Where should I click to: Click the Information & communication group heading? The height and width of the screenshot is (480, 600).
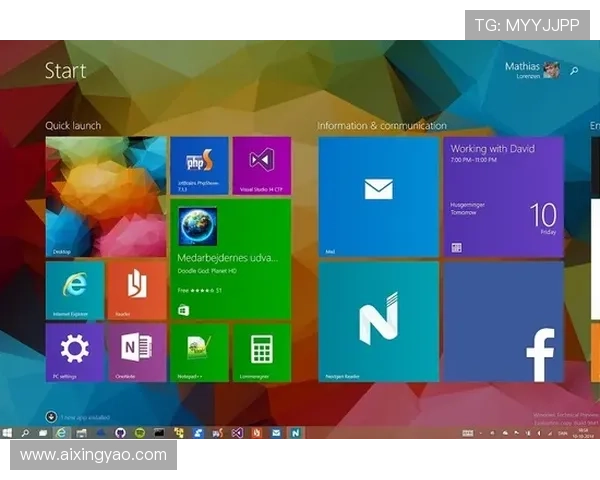point(381,126)
